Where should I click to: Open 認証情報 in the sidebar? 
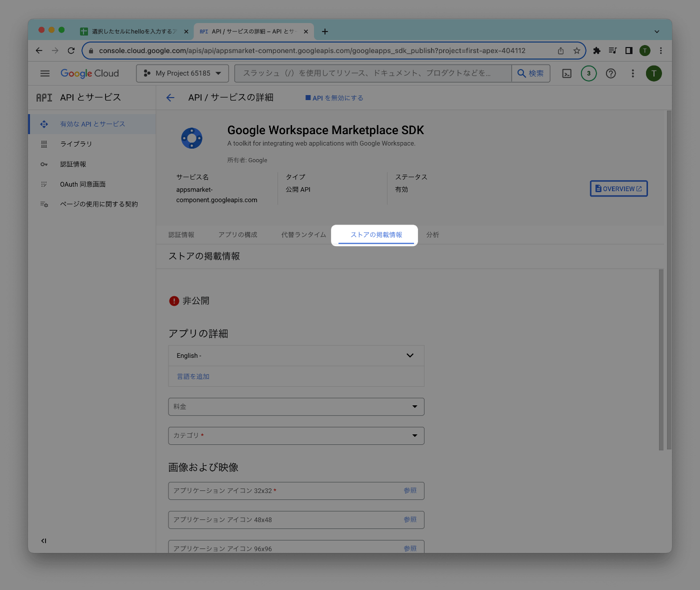point(92,164)
